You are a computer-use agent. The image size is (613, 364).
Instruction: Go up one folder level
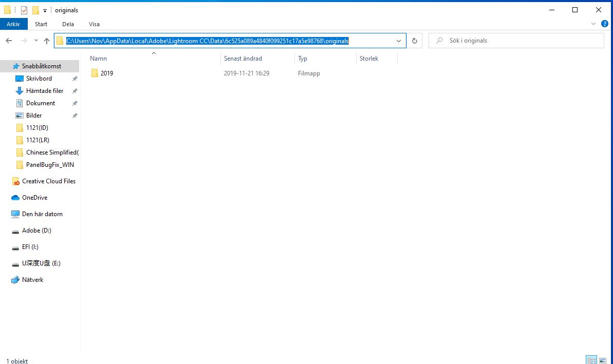click(x=47, y=41)
